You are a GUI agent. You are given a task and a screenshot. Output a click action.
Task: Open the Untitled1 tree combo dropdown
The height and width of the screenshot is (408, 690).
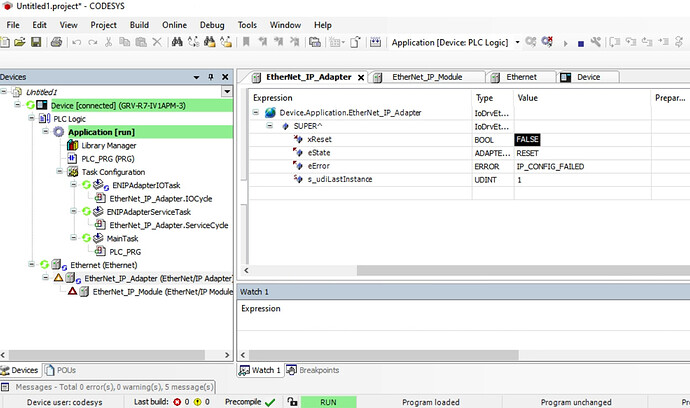[x=227, y=92]
